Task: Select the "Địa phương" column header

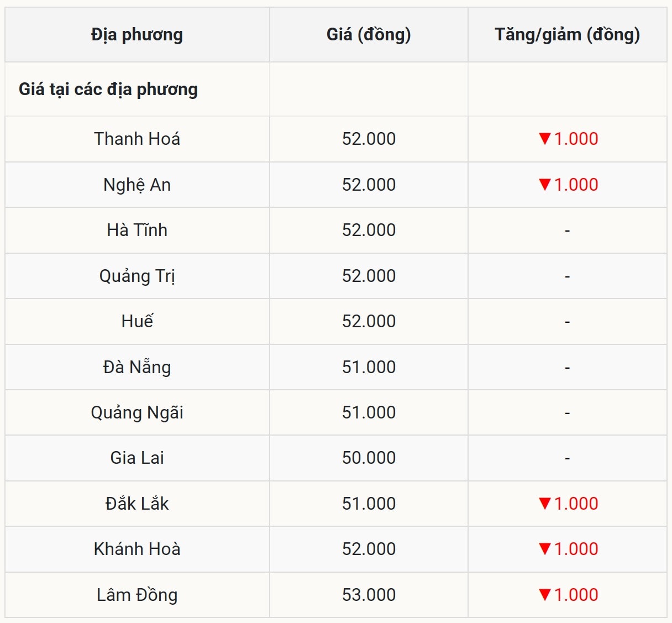Action: (137, 35)
